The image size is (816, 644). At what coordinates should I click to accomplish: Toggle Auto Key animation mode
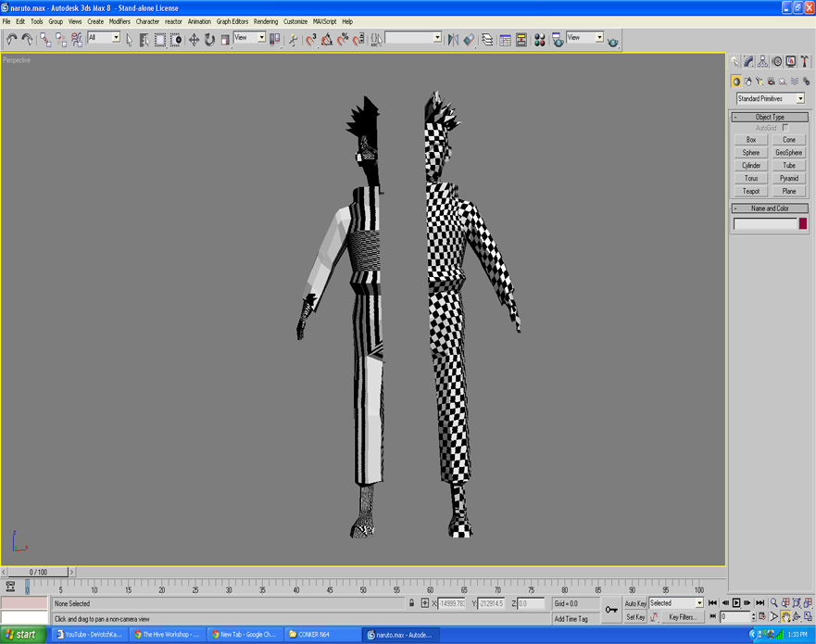[635, 603]
